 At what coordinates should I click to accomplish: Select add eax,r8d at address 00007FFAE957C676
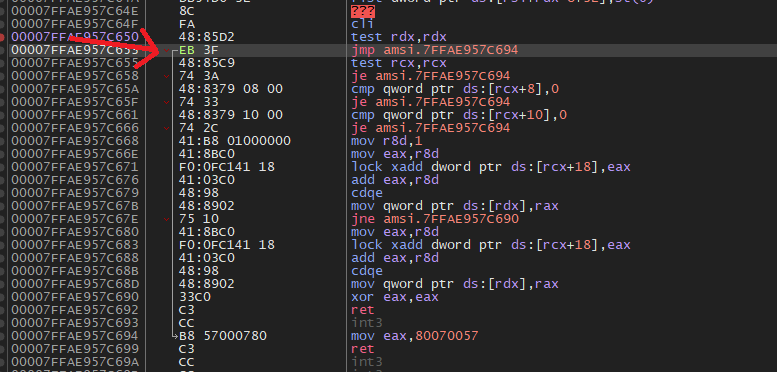[x=394, y=180]
